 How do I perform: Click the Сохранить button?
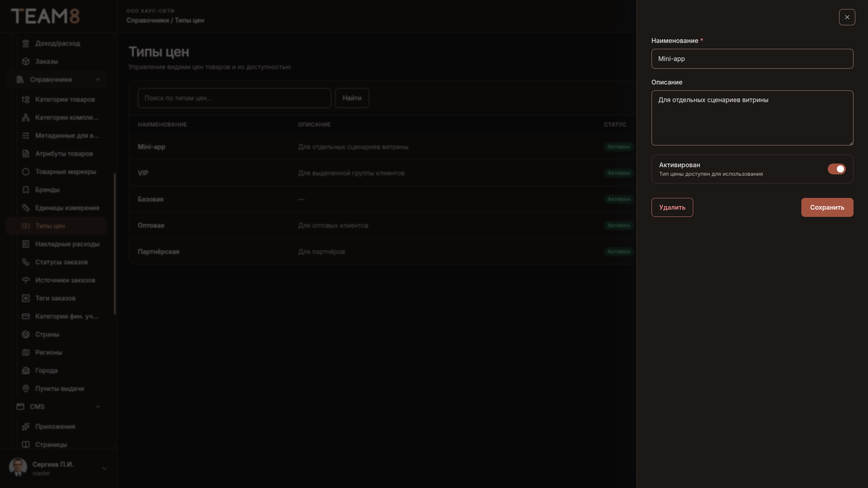tap(827, 207)
